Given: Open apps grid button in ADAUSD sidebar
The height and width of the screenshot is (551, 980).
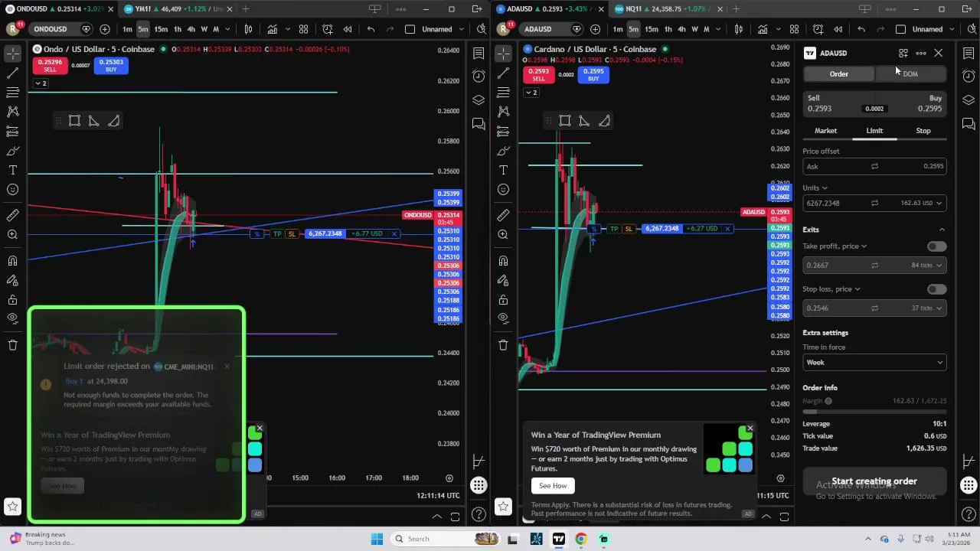Looking at the screenshot, I should (x=969, y=485).
